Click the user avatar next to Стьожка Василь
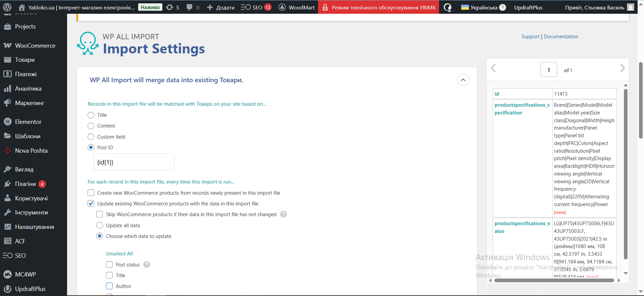 (x=631, y=7)
